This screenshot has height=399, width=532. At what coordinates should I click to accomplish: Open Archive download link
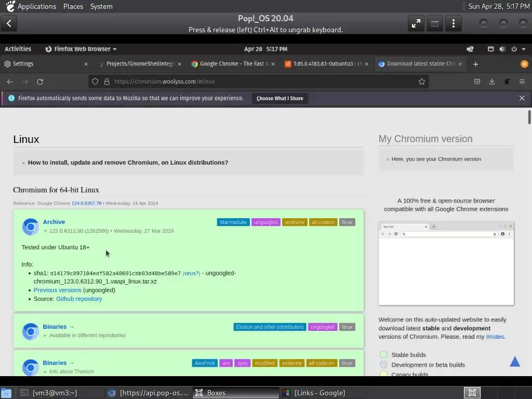pyautogui.click(x=54, y=222)
